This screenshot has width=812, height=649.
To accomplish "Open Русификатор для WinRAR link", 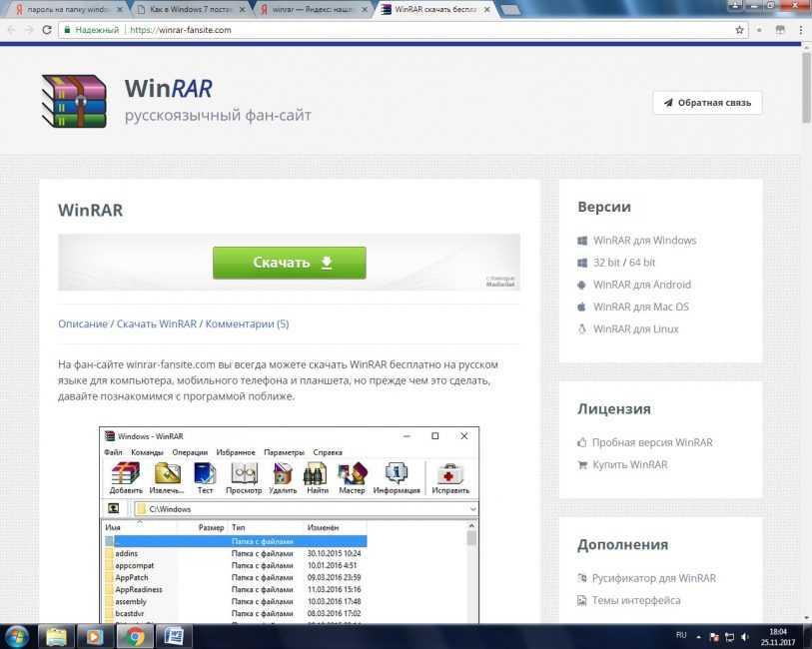I will click(x=654, y=578).
